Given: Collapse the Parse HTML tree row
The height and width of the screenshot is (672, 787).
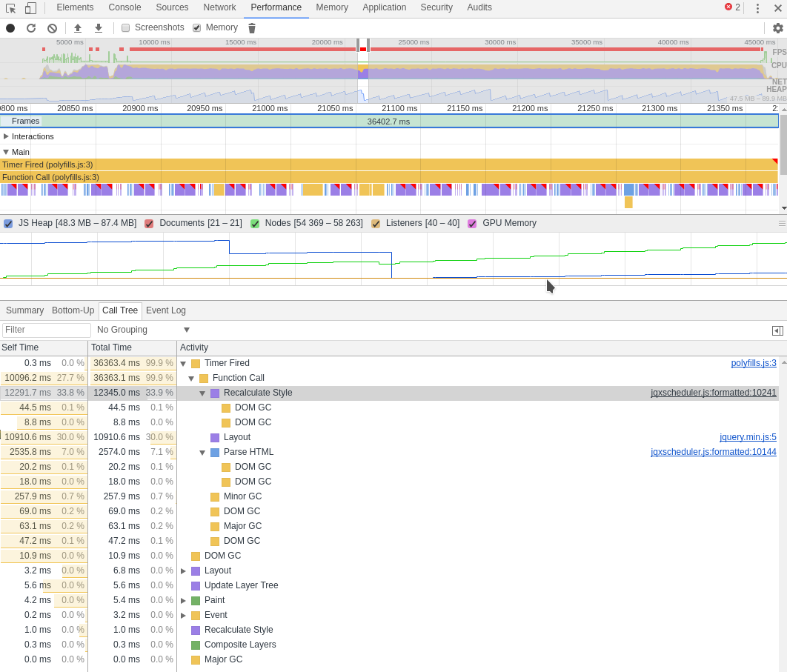Looking at the screenshot, I should [202, 452].
